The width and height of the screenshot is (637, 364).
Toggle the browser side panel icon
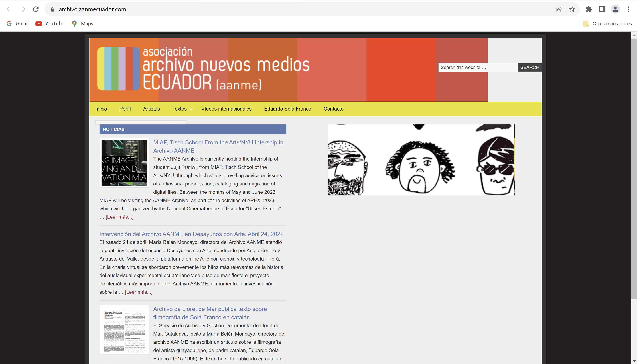(x=602, y=9)
